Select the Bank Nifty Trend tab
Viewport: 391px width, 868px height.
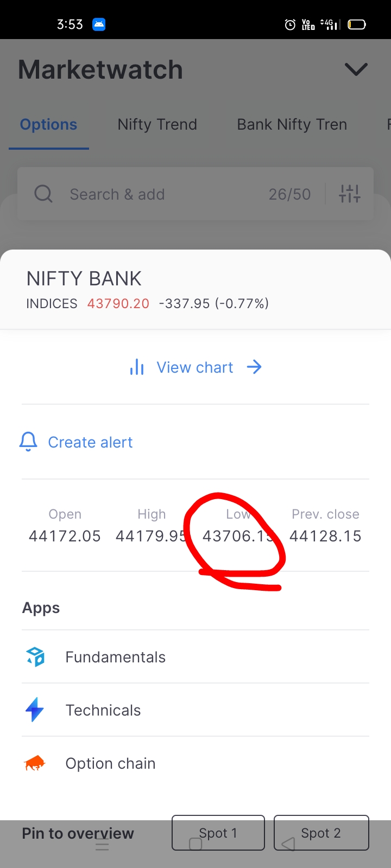292,125
